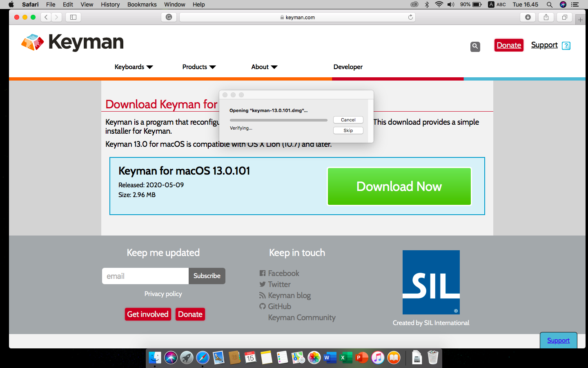This screenshot has height=368, width=588.
Task: Open the blue Support tab at bottom
Action: 558,340
